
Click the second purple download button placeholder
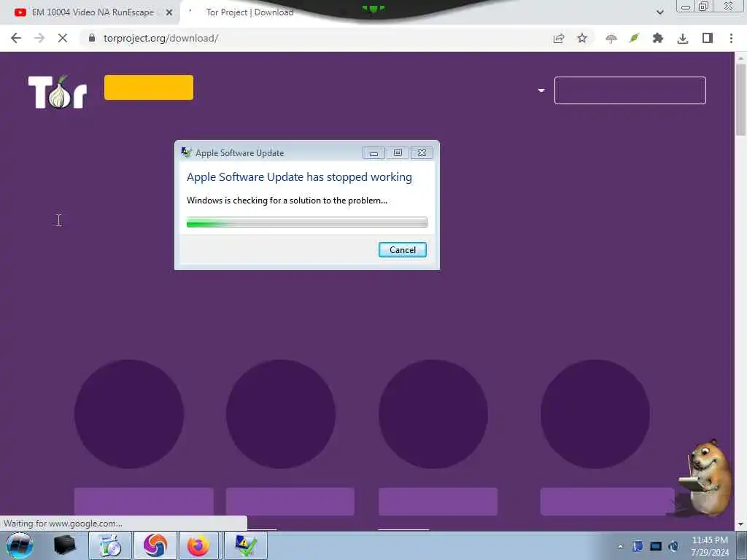click(x=290, y=502)
